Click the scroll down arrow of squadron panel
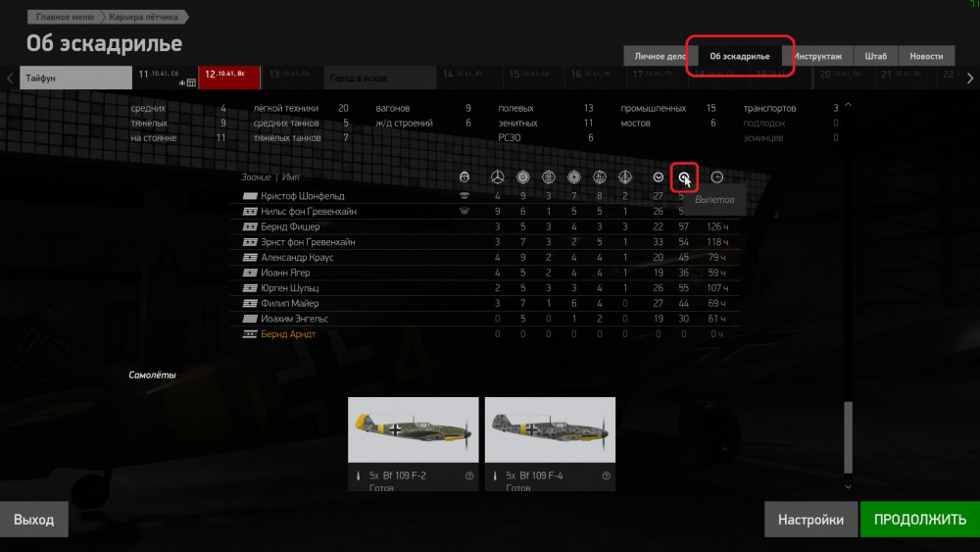The image size is (980, 552). click(848, 486)
